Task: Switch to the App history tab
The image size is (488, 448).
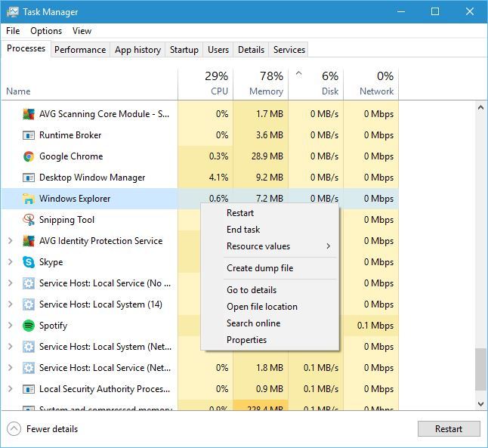Action: point(138,50)
